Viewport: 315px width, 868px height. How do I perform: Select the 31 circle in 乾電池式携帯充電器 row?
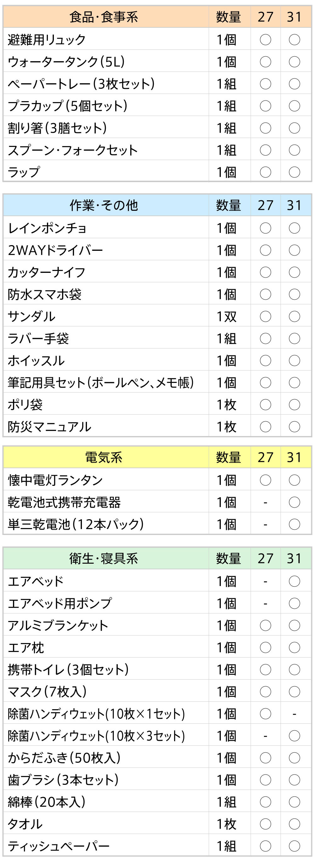295,502
